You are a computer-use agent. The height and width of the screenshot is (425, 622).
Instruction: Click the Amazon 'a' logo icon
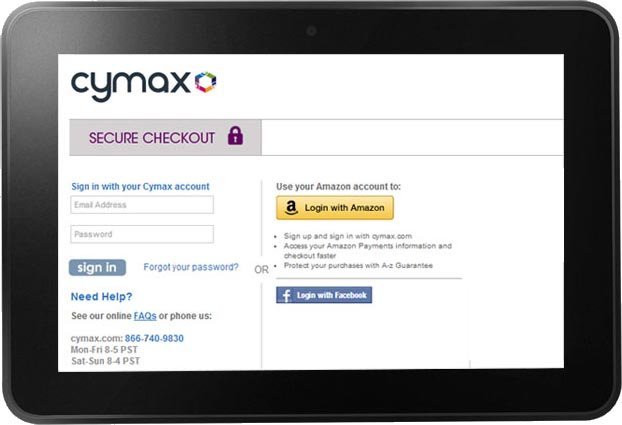coord(291,208)
